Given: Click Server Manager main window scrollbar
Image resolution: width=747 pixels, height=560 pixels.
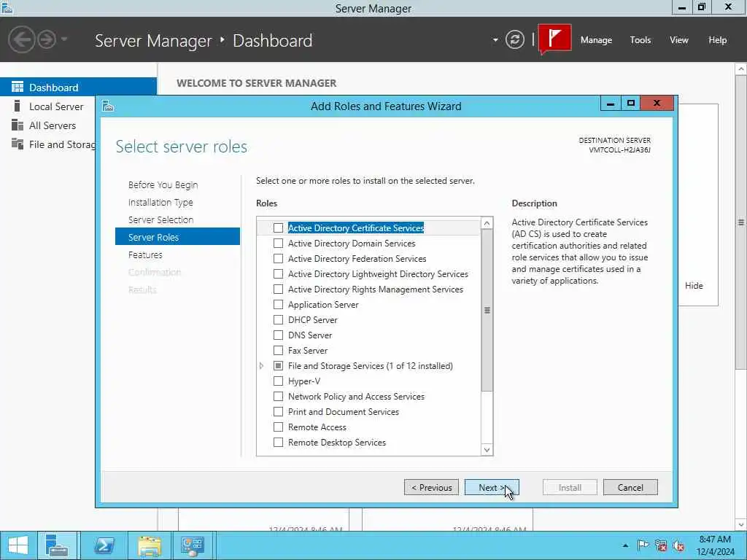Looking at the screenshot, I should [x=741, y=222].
